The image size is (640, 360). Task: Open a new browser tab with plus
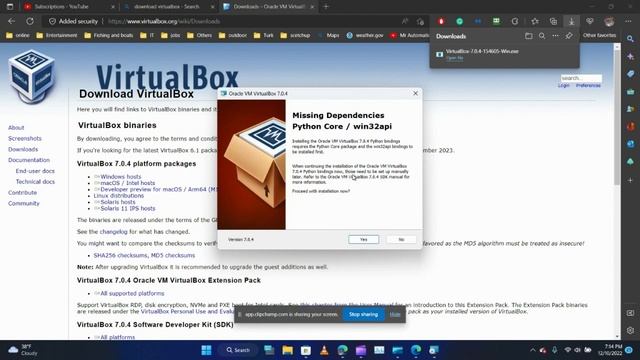click(x=326, y=7)
